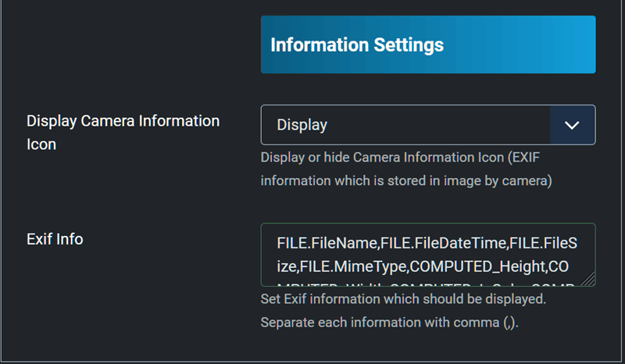625x364 pixels.
Task: Select the 'Display' value text in dropdown
Action: pos(302,125)
